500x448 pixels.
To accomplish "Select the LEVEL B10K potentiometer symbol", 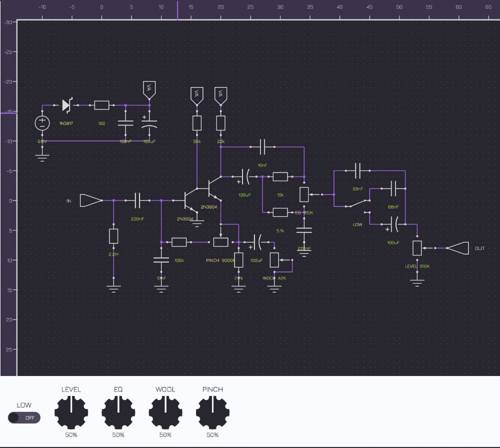I will pos(417,248).
